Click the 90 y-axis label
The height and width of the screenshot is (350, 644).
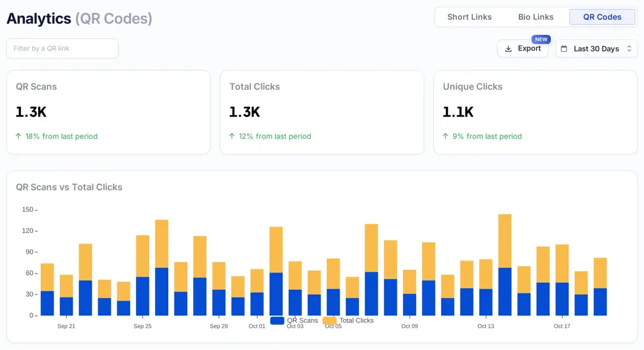point(29,252)
